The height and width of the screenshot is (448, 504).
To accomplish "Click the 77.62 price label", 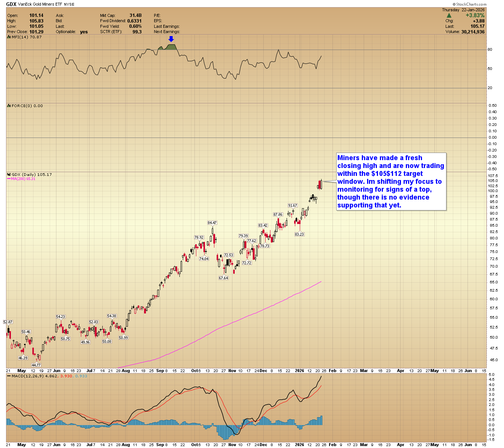I will tap(252, 241).
